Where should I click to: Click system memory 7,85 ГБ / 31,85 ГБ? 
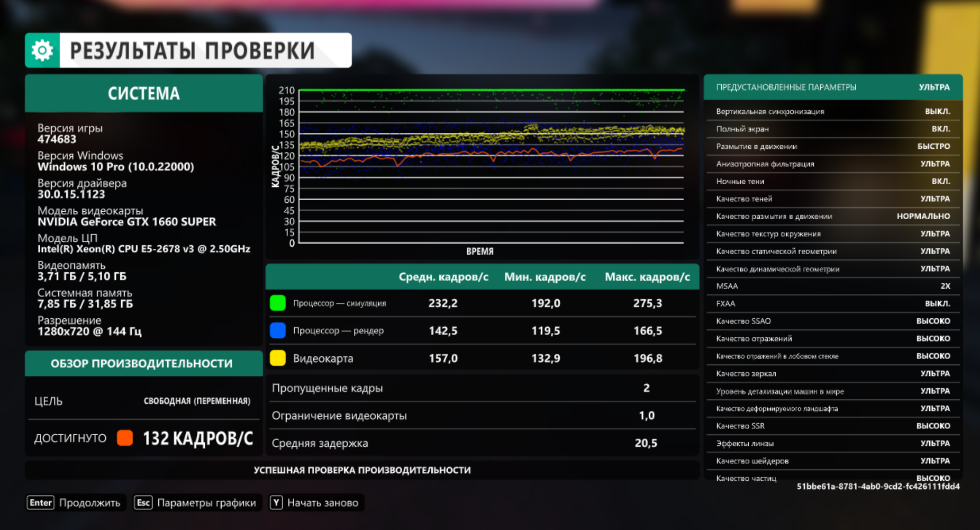tap(85, 304)
